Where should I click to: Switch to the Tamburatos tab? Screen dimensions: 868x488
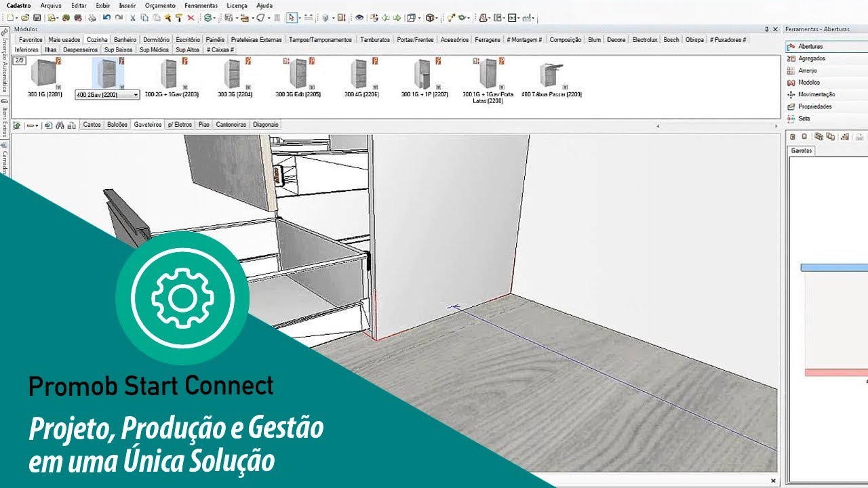[375, 40]
